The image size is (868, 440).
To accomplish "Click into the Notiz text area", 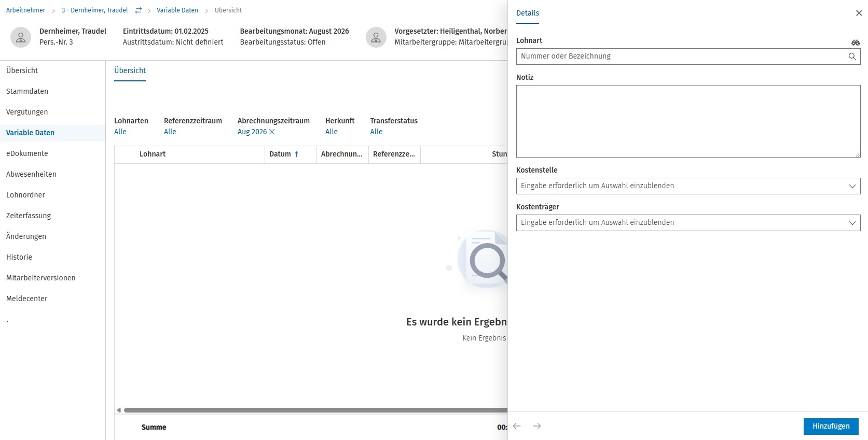I will [688, 121].
